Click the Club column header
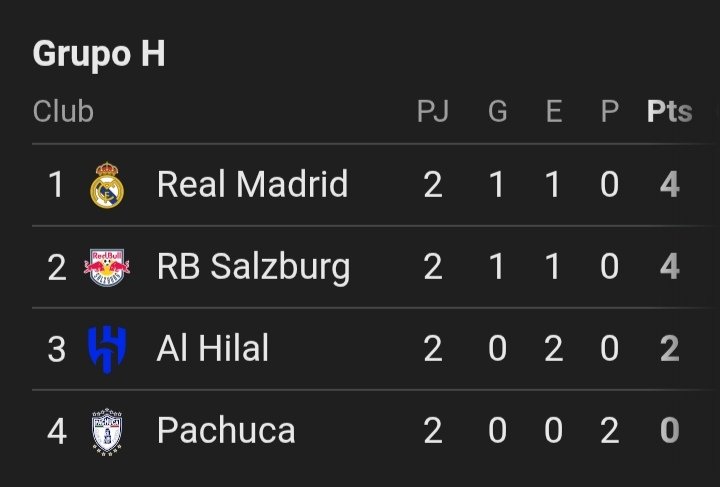720x487 pixels. 63,112
